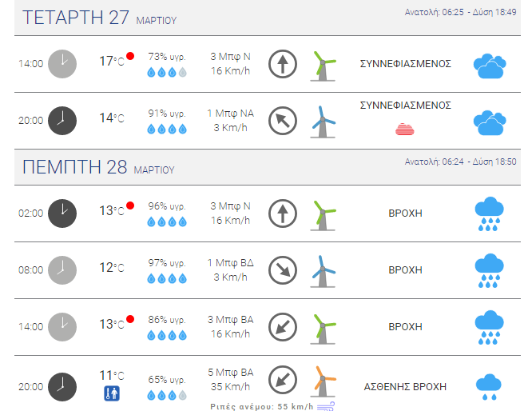Click the southeast arrow icon at Thursday 08:00
Image resolution: width=532 pixels, height=411 pixels.
pos(283,270)
